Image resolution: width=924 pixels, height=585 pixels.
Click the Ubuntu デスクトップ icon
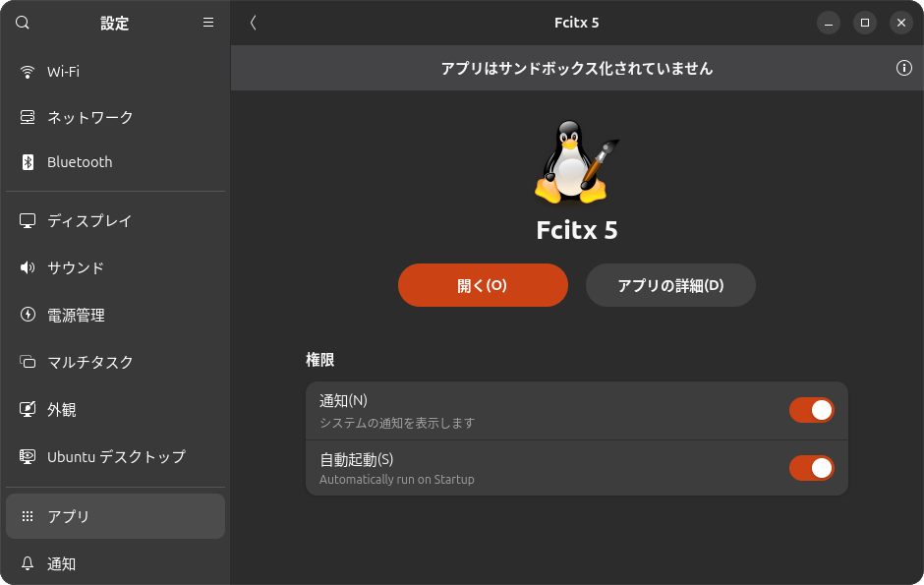[28, 456]
